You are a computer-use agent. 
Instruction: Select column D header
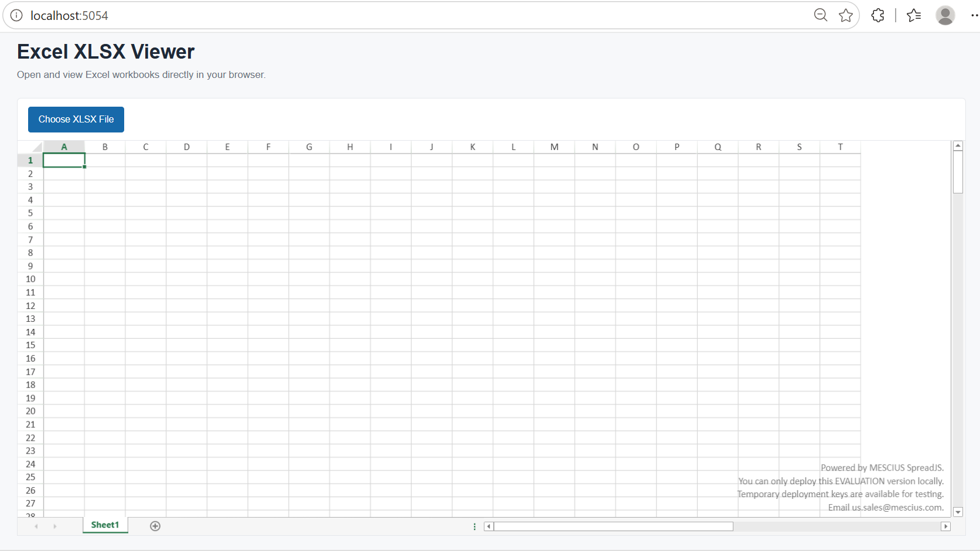click(186, 147)
